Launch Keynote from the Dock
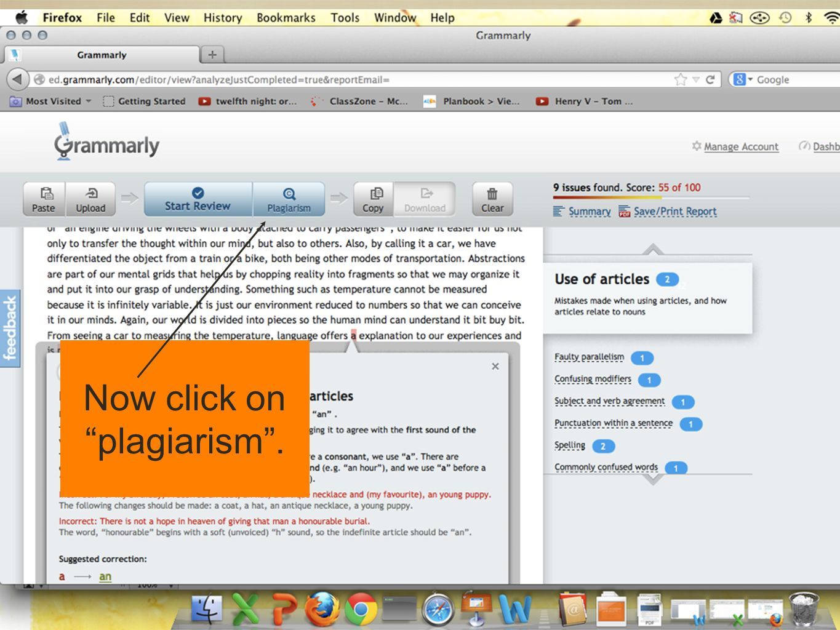Screen dimensions: 840x630 (476, 608)
